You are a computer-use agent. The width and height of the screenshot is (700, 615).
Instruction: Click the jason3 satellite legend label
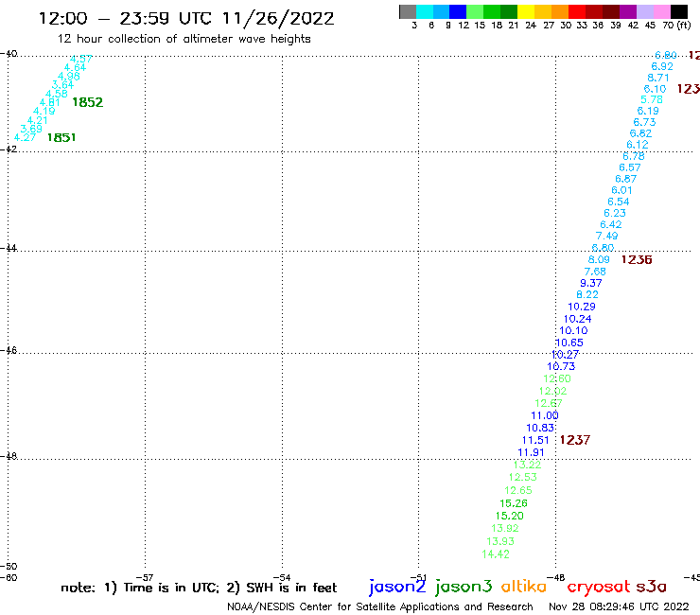tap(464, 587)
